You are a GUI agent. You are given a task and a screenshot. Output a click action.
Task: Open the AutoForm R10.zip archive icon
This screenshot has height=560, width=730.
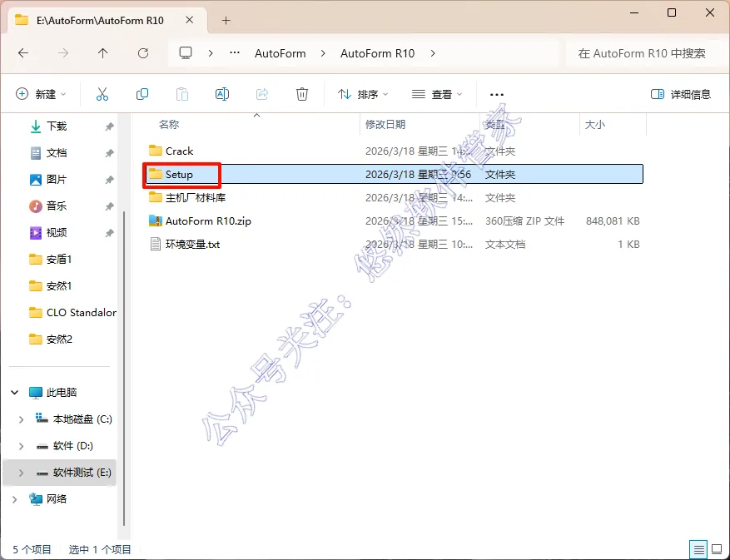pos(155,221)
